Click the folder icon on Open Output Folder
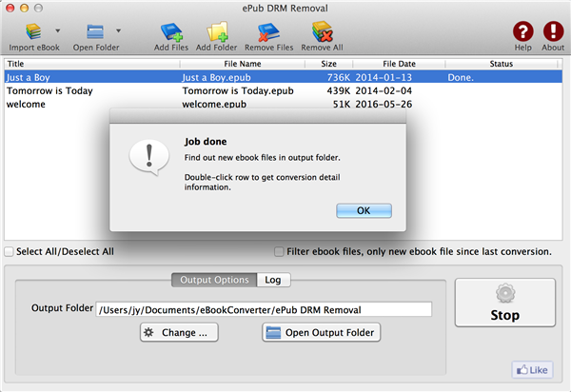 pos(273,333)
